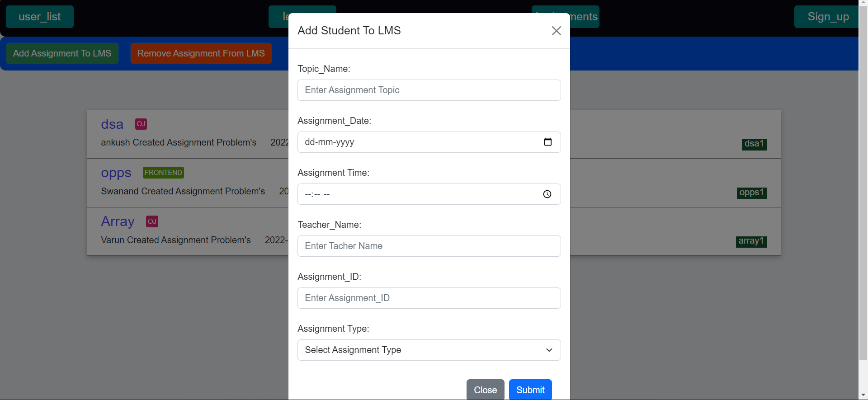Open the Assignments navigation menu

566,17
